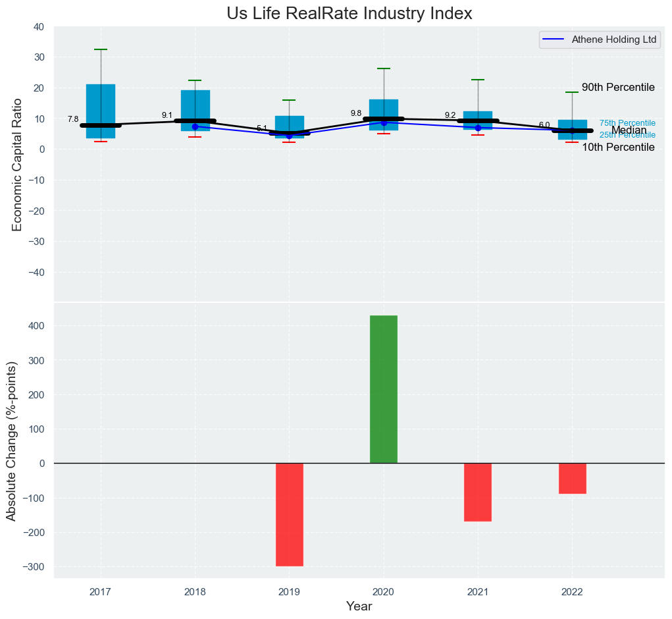The height and width of the screenshot is (619, 672).
Task: Select the 2018 blue percentile box
Action: point(195,104)
